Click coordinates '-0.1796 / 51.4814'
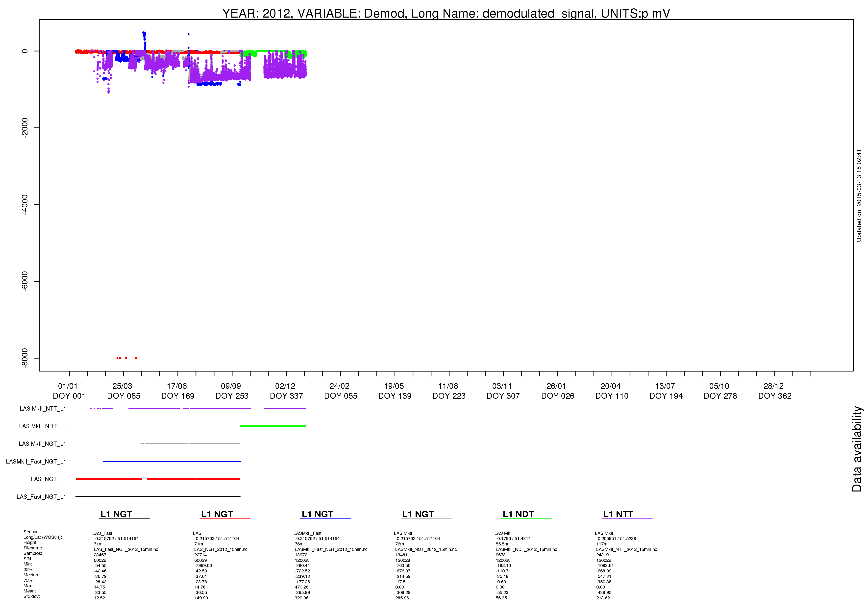 pos(513,538)
